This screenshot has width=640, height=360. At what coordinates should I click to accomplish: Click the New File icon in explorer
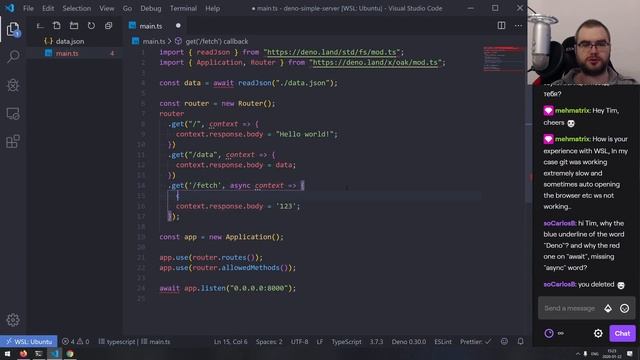tap(57, 26)
